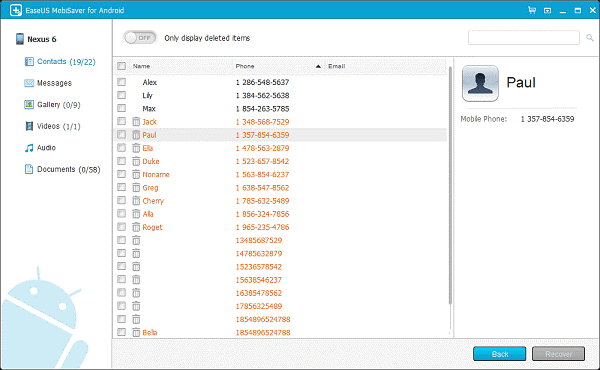Click the Email column header
The image size is (600, 370).
point(337,66)
